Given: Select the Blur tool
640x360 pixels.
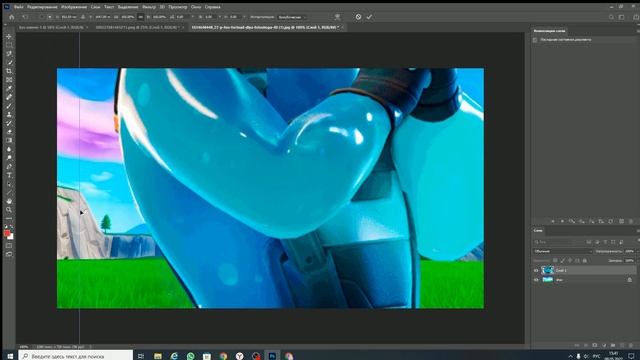Looking at the screenshot, I should [x=9, y=149].
